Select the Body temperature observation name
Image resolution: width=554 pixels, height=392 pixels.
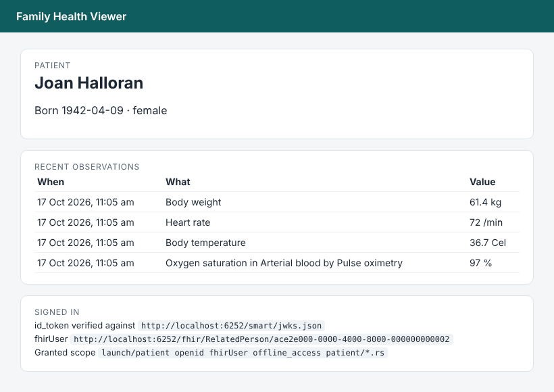point(205,243)
